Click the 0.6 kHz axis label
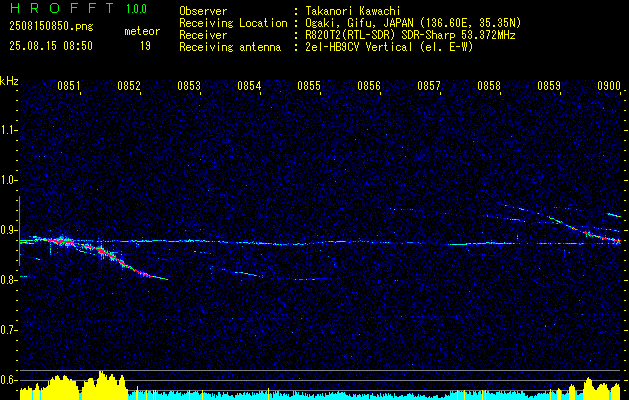629x400 pixels. coord(9,380)
